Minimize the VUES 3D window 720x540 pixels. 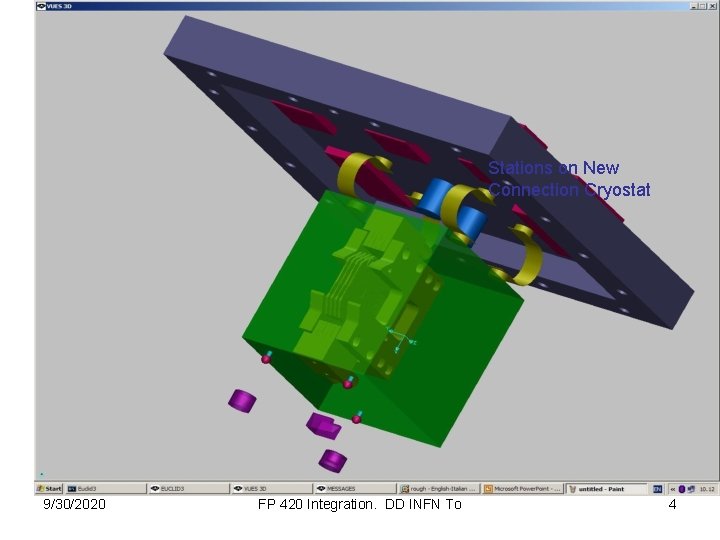click(x=693, y=6)
